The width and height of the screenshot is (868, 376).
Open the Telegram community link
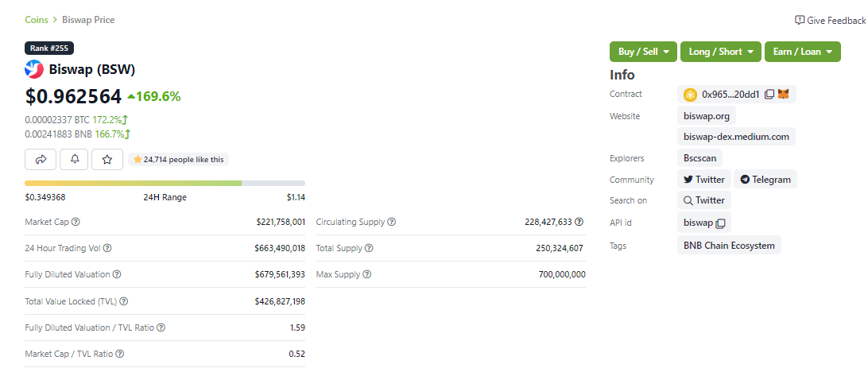tap(765, 180)
